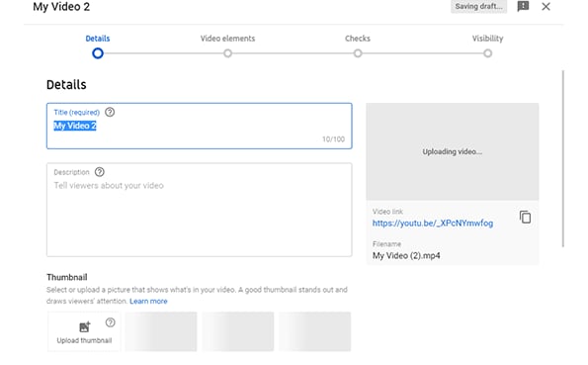Click the thumbnail help question mark
The height and width of the screenshot is (365, 588).
click(x=111, y=322)
